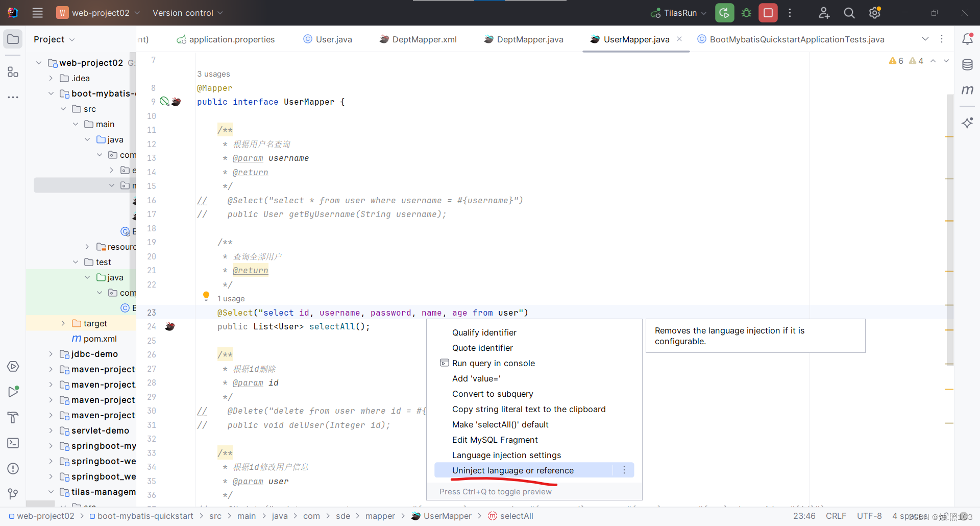Open the Services tool window
The width and height of the screenshot is (980, 526).
[13, 367]
